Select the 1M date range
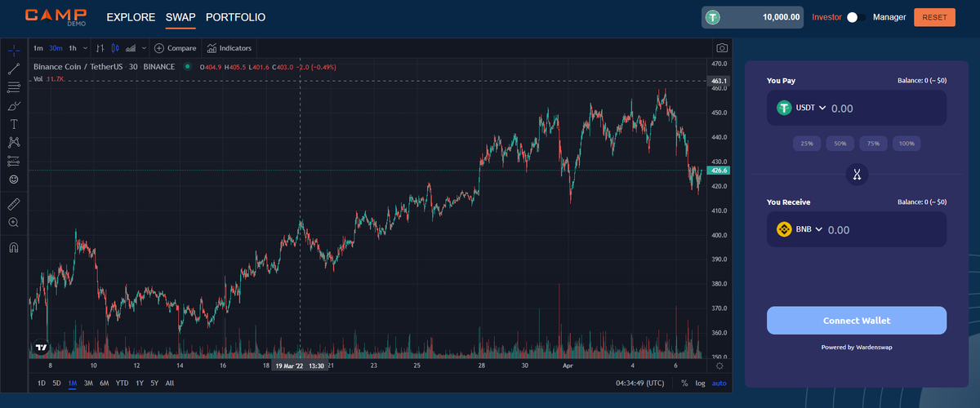The width and height of the screenshot is (980, 408). coord(72,383)
